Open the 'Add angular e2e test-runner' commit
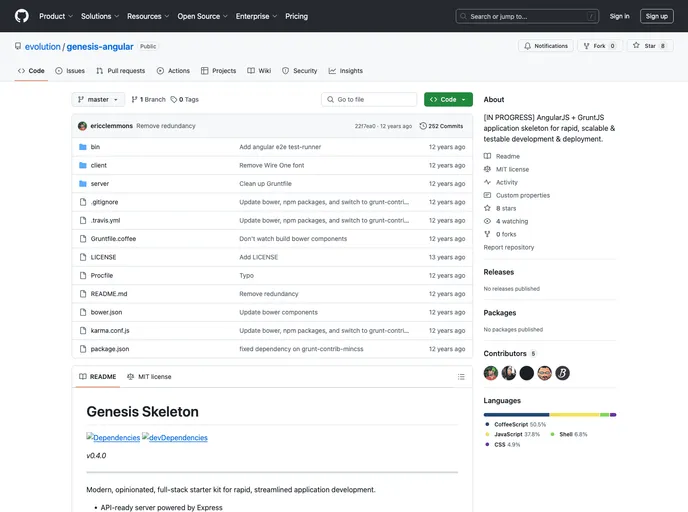Screen dimensions: 688x512 280,147
